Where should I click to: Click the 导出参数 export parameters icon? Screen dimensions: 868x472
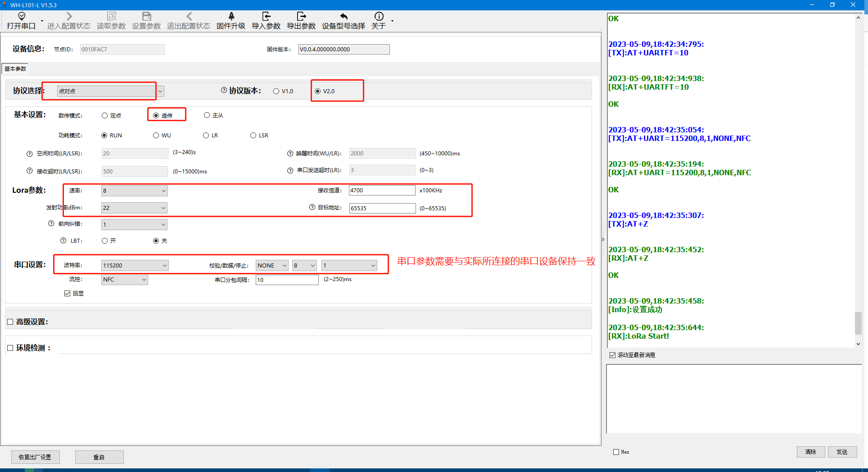pyautogui.click(x=301, y=17)
